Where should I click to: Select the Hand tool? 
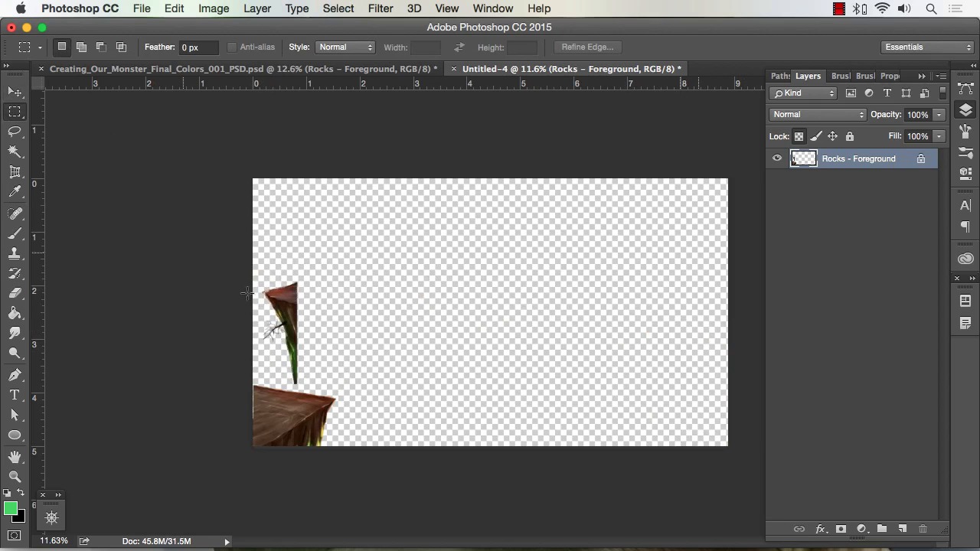click(15, 457)
